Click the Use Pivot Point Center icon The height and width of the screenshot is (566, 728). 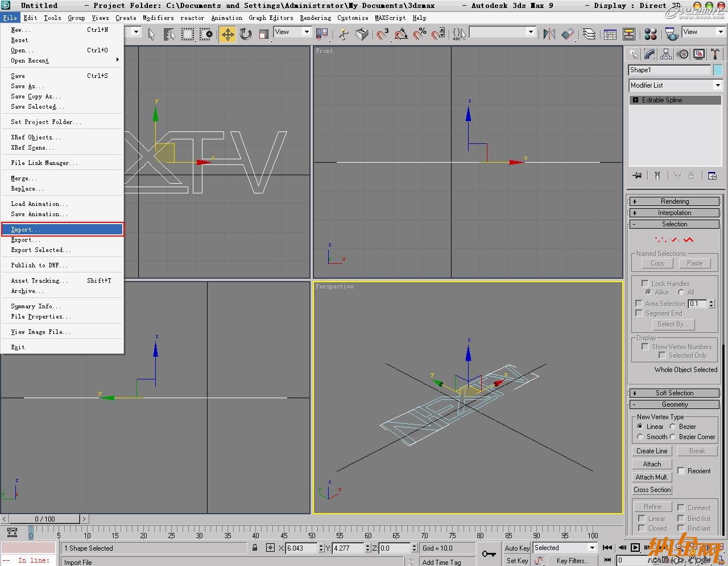coord(322,34)
